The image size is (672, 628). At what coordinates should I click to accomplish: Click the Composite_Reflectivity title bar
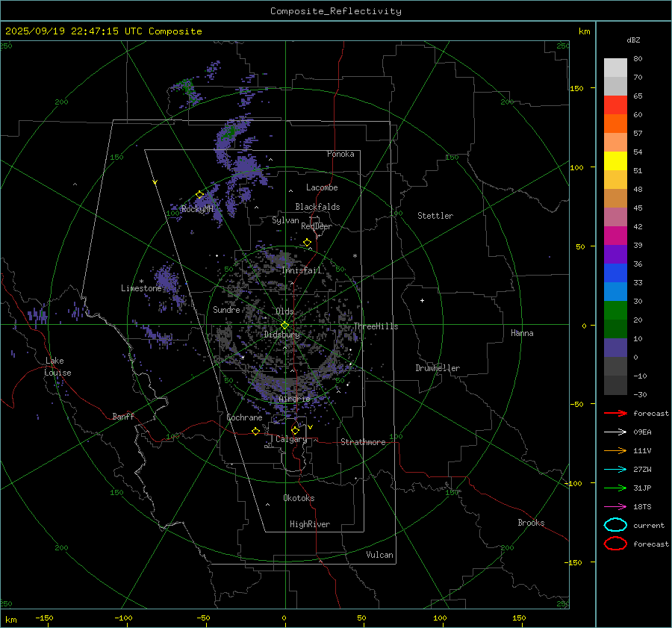[x=335, y=10]
